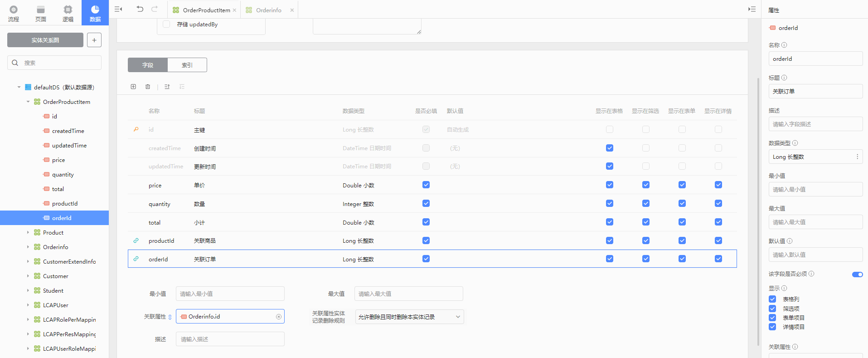Click the 最小值 input below the table

click(230, 294)
